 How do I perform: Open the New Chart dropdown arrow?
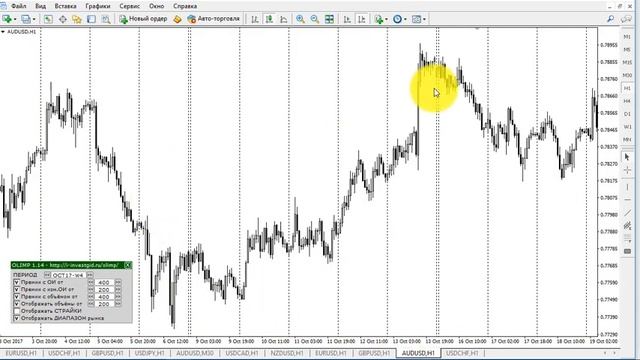click(x=15, y=19)
